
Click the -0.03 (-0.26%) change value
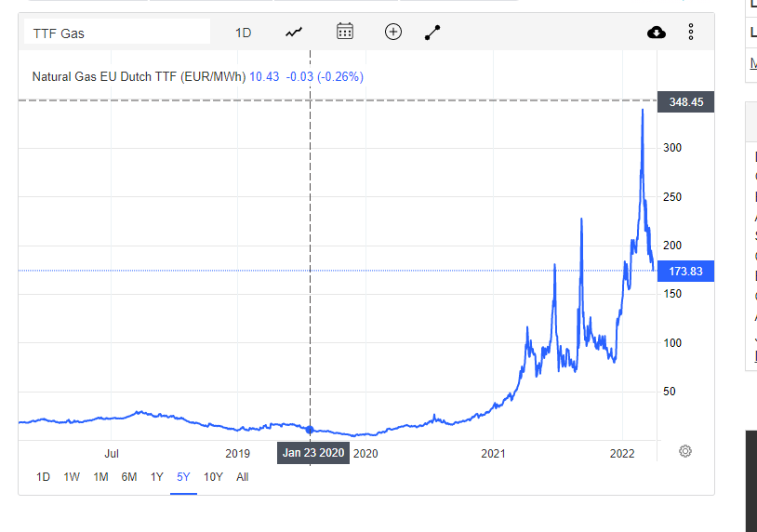click(x=325, y=77)
